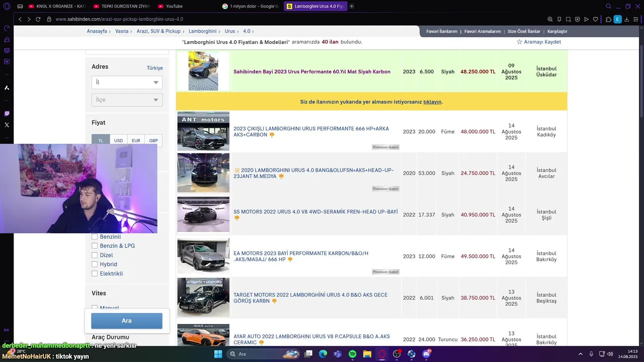Open the ANT motors grey Urus thumbnail

(203, 132)
